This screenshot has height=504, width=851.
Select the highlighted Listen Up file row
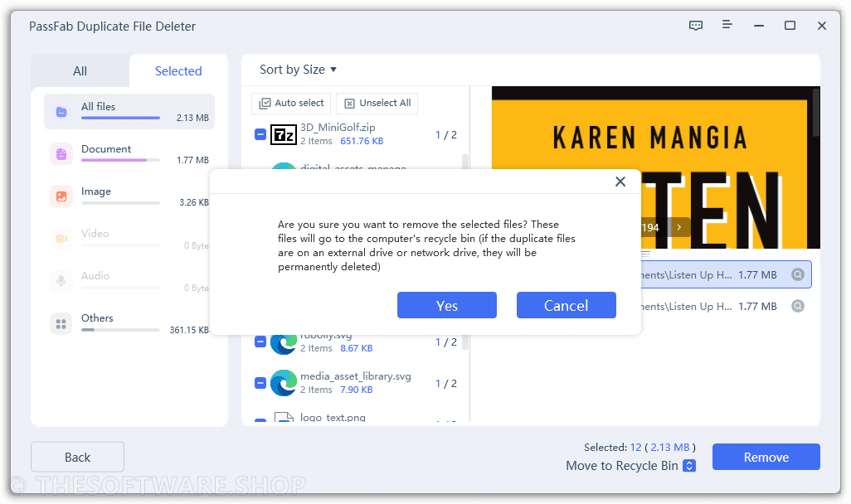[726, 274]
